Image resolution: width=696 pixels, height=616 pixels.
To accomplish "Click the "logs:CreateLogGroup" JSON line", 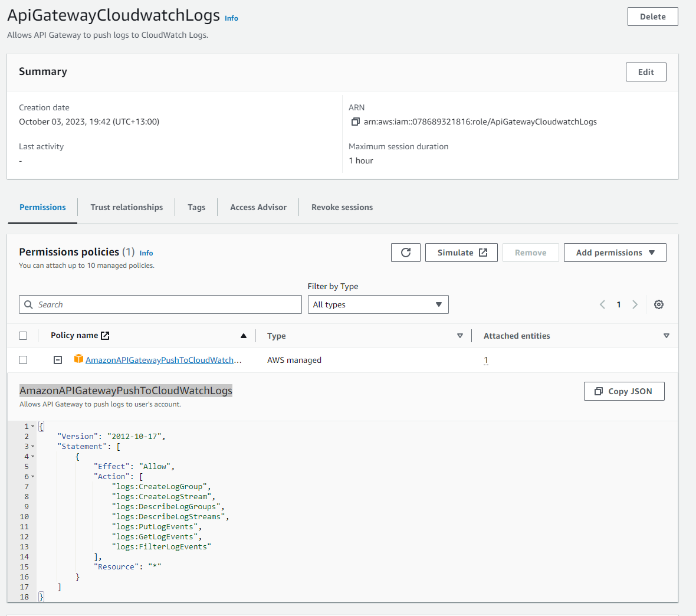I will click(x=162, y=487).
